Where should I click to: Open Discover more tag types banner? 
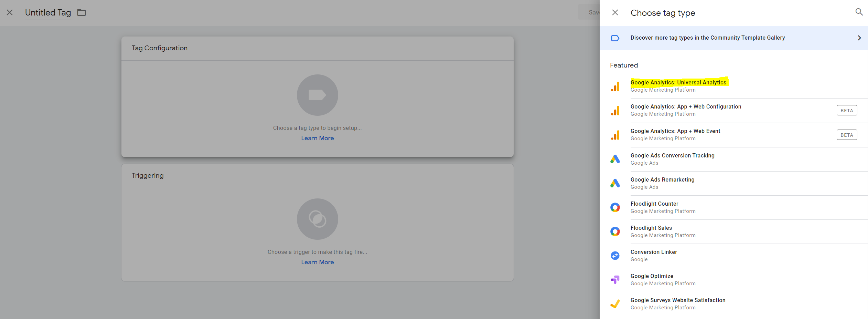click(x=733, y=38)
